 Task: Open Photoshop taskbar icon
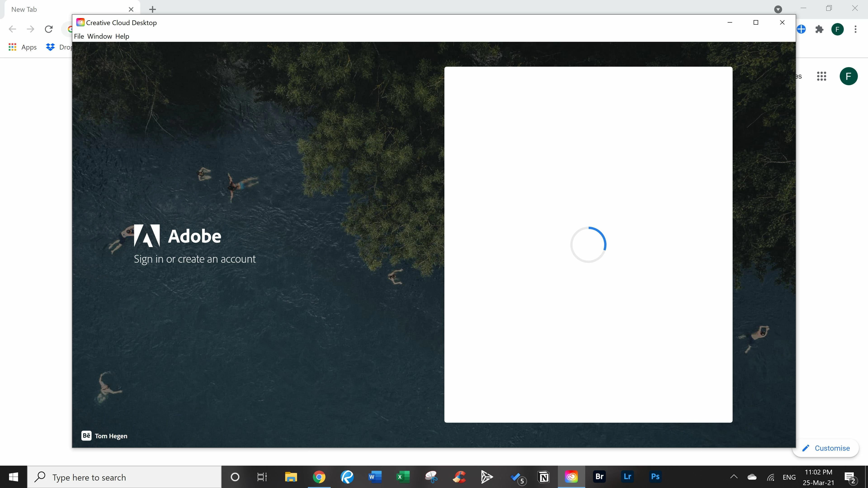tap(655, 476)
